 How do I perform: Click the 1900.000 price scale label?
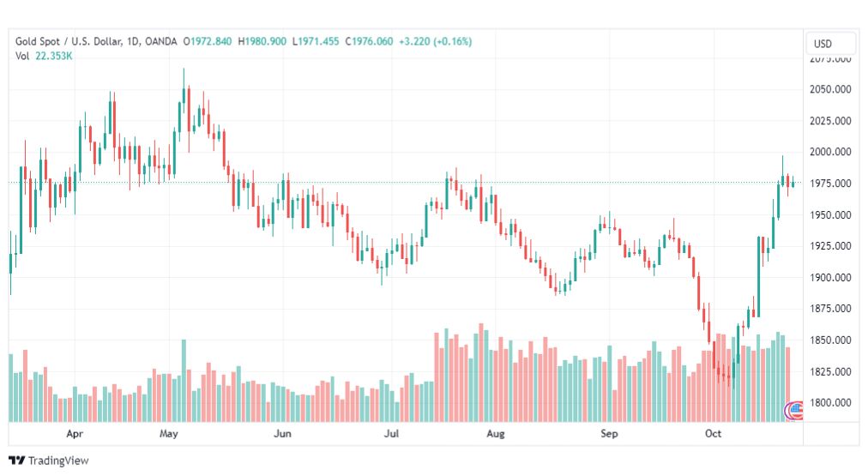point(830,277)
